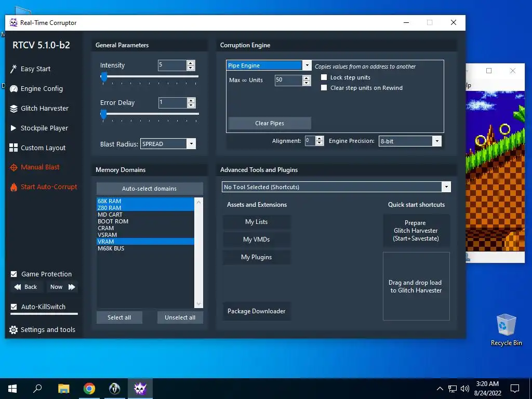Open the Pipe Engine dropdown

click(307, 65)
